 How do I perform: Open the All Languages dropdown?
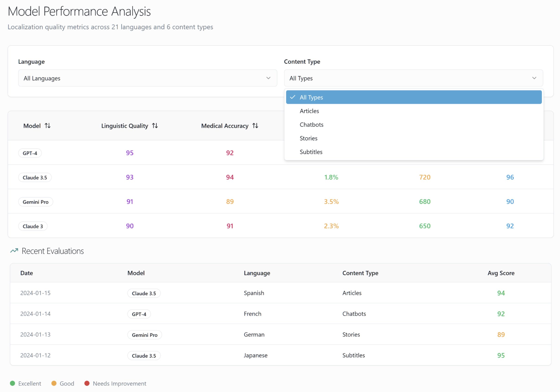[147, 78]
